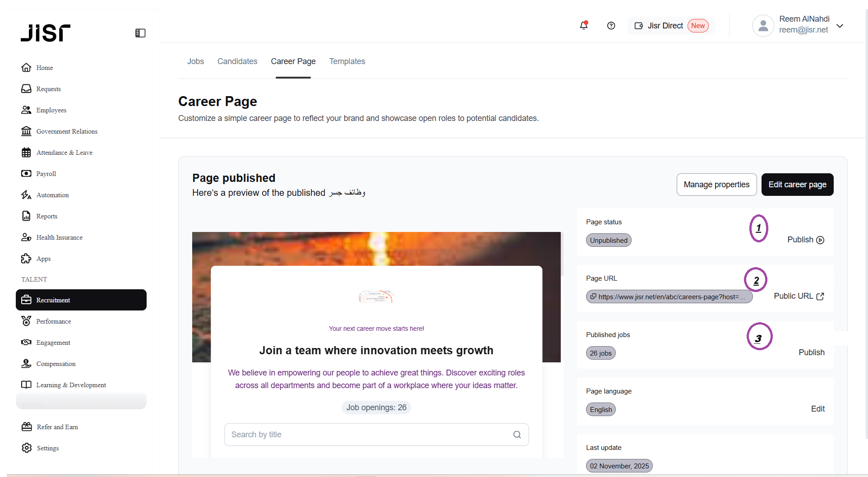Open Settings gear in sidebar
This screenshot has width=868, height=477.
27,448
